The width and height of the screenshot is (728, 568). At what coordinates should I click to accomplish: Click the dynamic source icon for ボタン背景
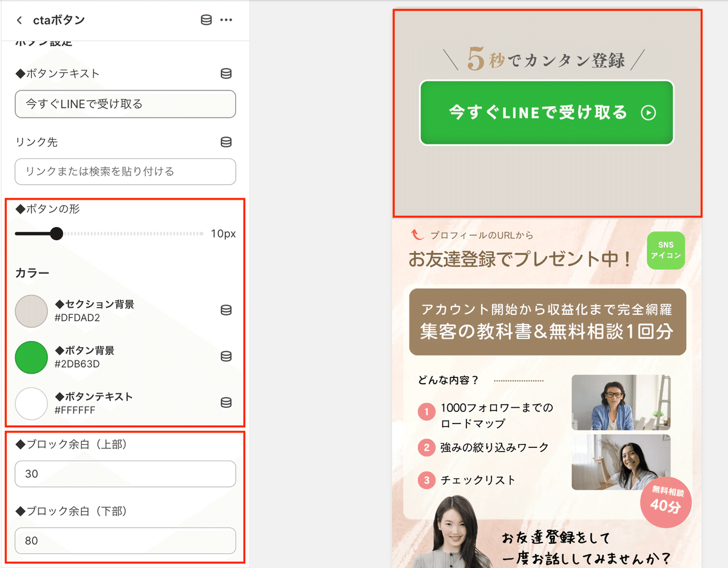pos(226,356)
